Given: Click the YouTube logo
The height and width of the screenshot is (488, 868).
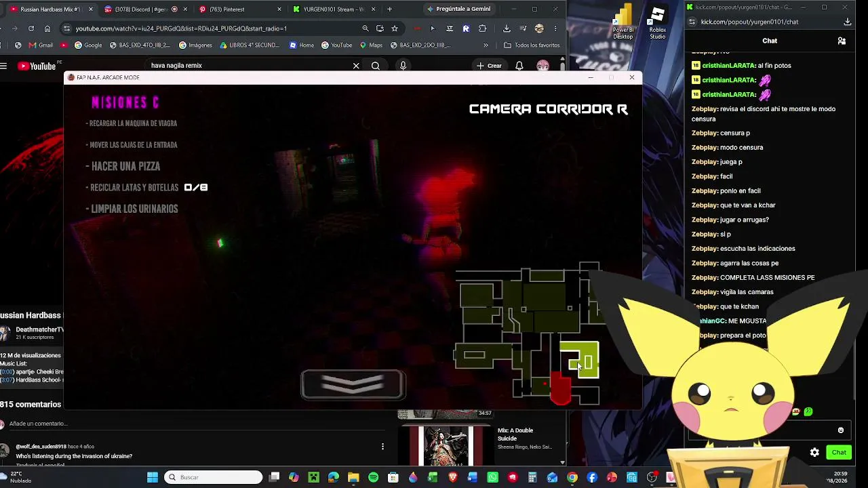Looking at the screenshot, I should (37, 66).
